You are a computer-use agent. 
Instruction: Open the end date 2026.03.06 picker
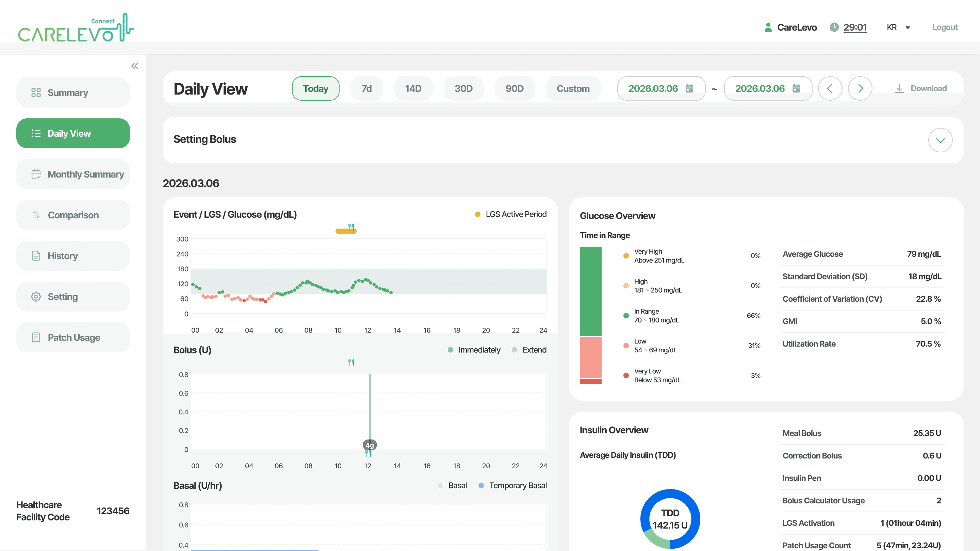click(x=768, y=88)
